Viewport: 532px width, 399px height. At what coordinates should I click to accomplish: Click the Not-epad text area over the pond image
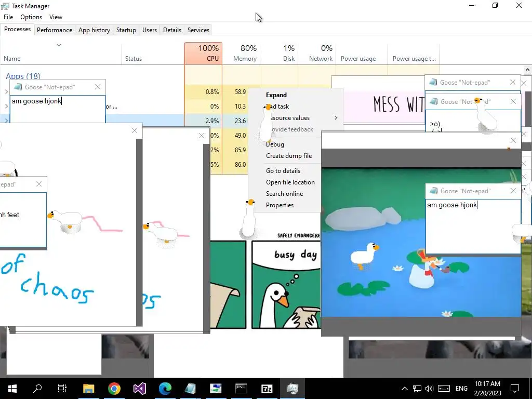pos(473,226)
